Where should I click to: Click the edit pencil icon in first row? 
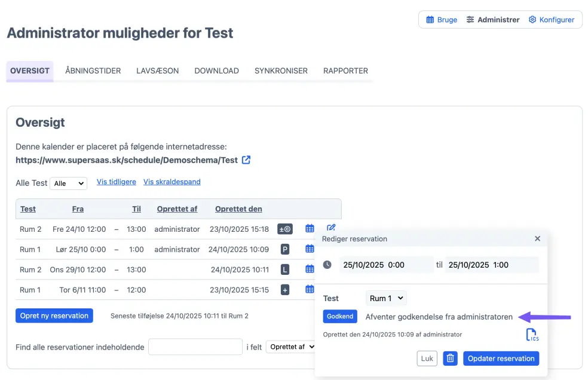[331, 228]
